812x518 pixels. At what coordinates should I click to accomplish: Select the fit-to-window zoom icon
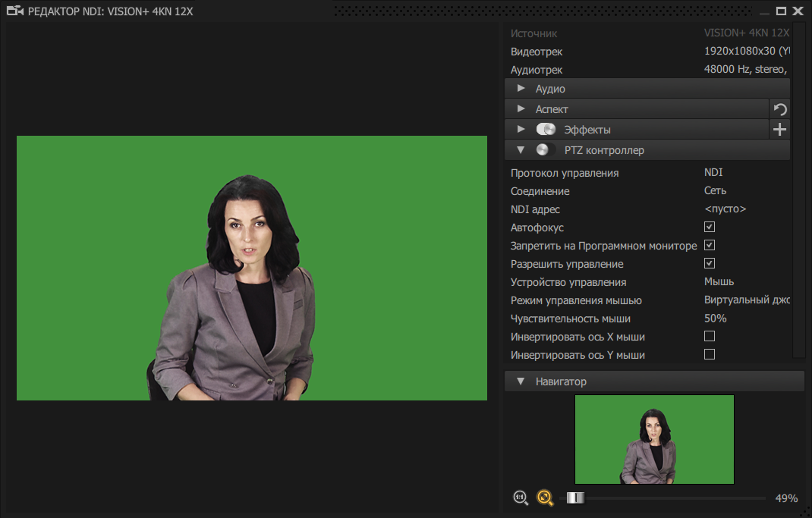point(545,498)
